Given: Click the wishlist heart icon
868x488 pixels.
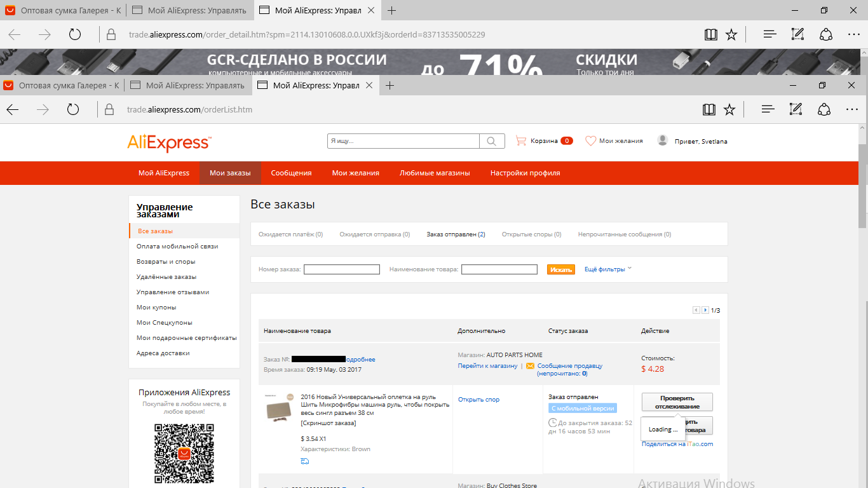Looking at the screenshot, I should pos(590,140).
